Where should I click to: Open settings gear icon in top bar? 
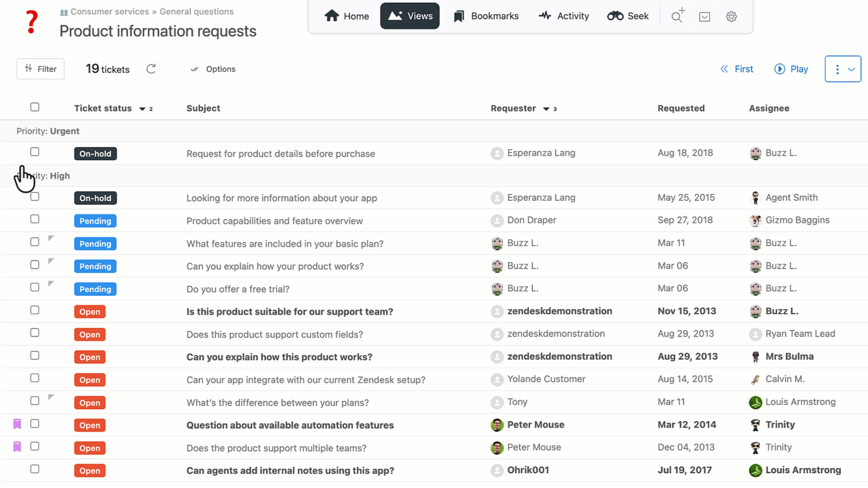731,17
